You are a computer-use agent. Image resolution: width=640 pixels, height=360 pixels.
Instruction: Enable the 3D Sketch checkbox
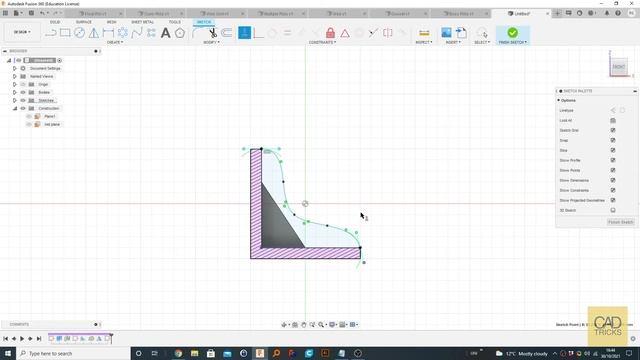click(613, 210)
